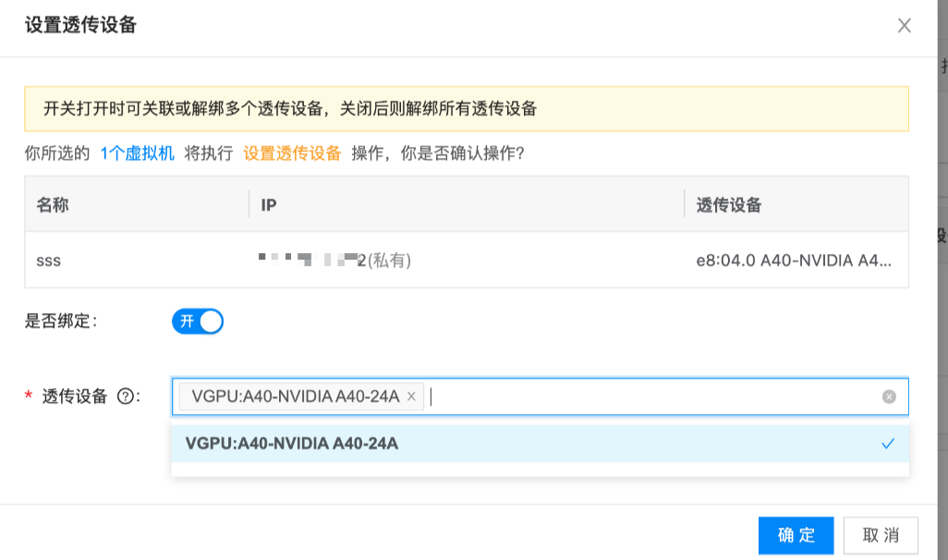Toggle the 是否绑定 switch off

[198, 322]
